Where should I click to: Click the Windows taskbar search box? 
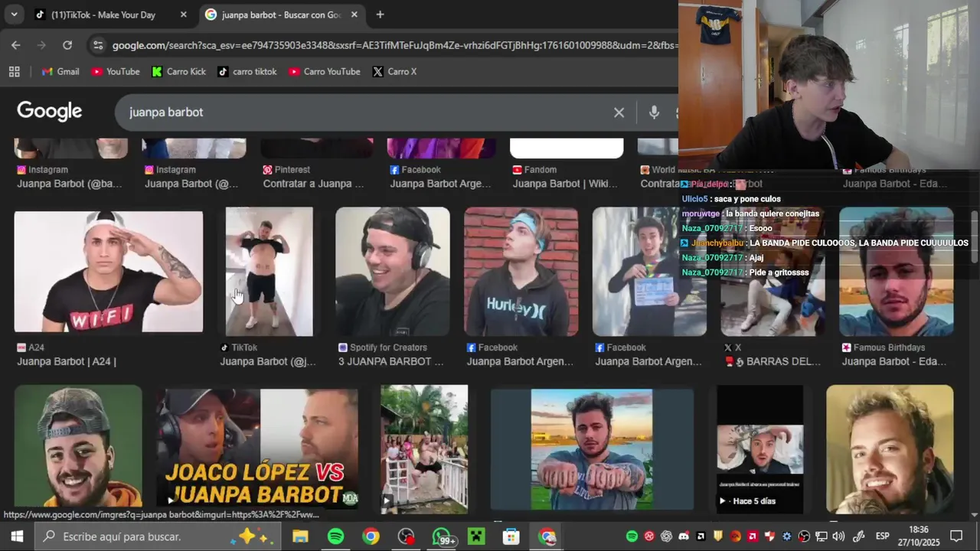(x=158, y=536)
